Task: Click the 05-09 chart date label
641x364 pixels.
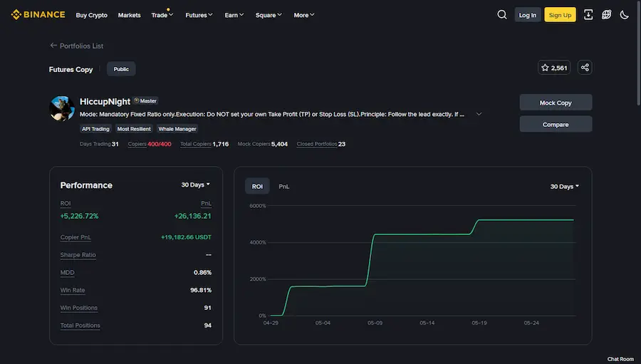Action: (x=375, y=323)
